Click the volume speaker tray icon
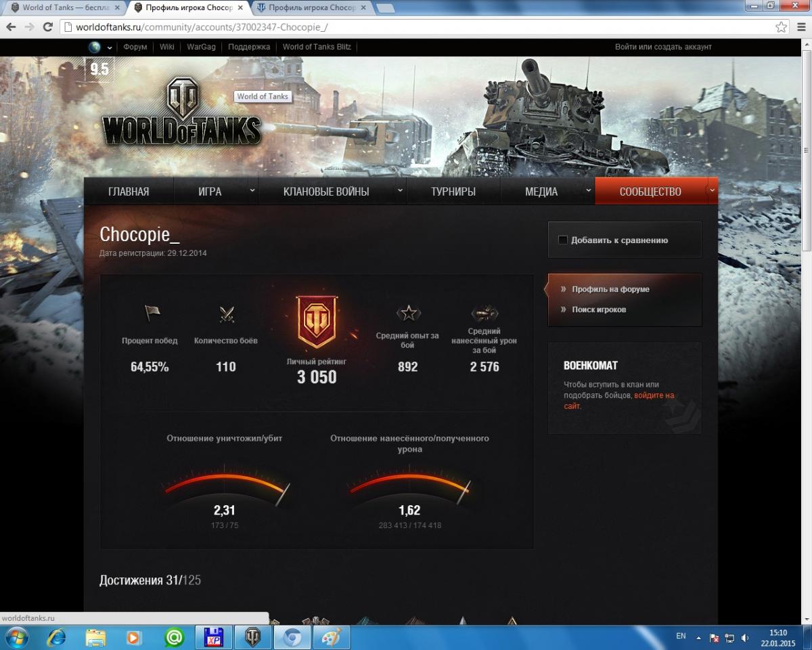Image resolution: width=812 pixels, height=650 pixels. pos(745,638)
